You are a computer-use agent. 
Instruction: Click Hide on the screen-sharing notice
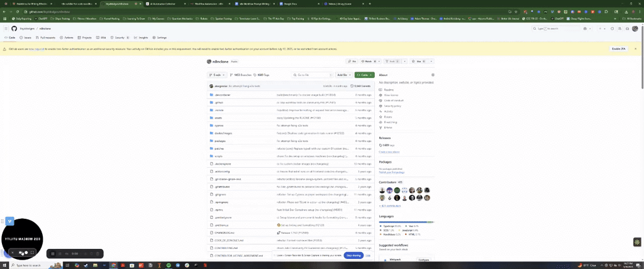click(368, 255)
